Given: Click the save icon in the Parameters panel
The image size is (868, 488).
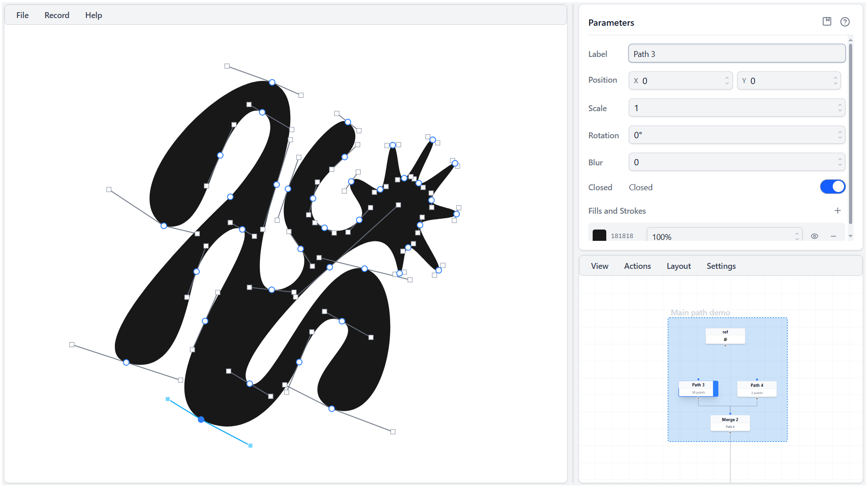Looking at the screenshot, I should point(827,21).
